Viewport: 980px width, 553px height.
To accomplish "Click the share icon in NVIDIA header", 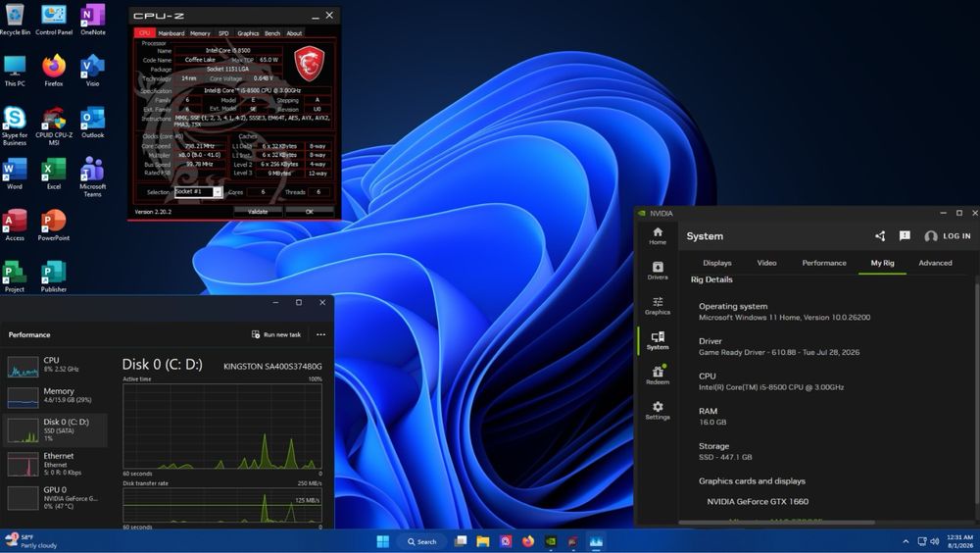I will point(880,236).
